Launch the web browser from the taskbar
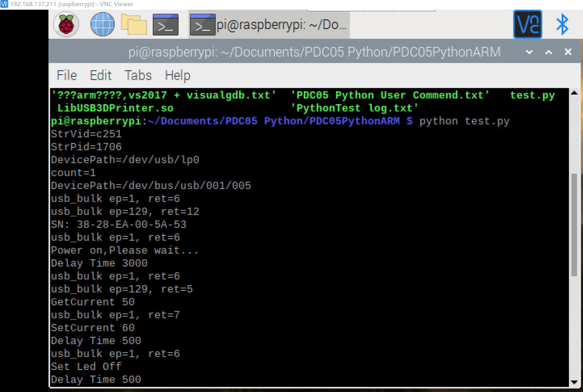The width and height of the screenshot is (583, 392). click(102, 24)
